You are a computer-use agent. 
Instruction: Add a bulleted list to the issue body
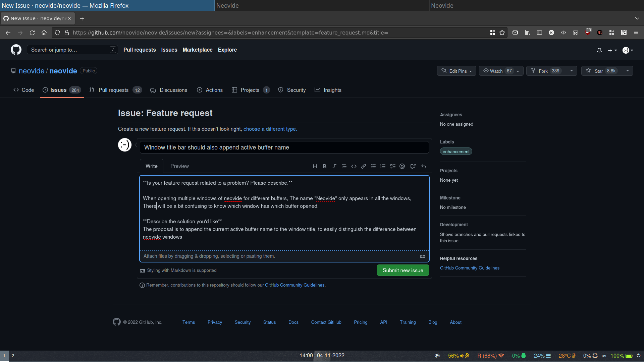373,166
